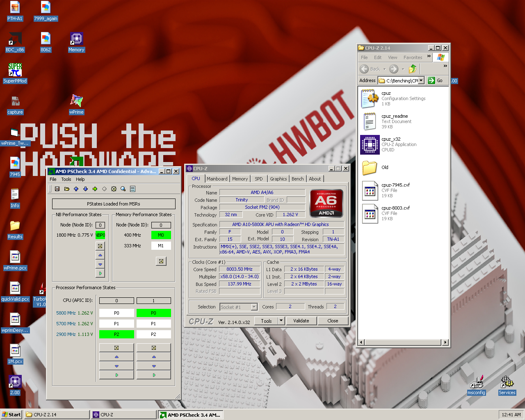The image size is (525, 420).
Task: Click the magnifier icon in PSCheck toolbar
Action: (123, 189)
